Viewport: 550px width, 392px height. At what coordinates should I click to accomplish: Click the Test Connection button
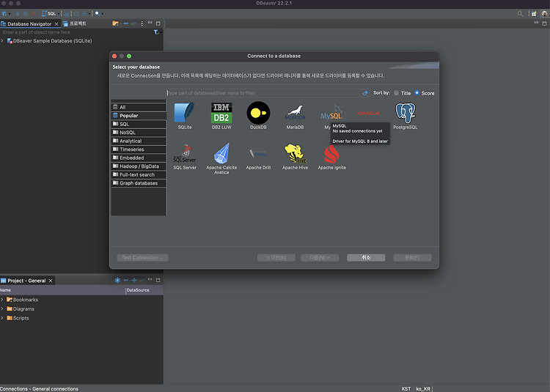142,257
